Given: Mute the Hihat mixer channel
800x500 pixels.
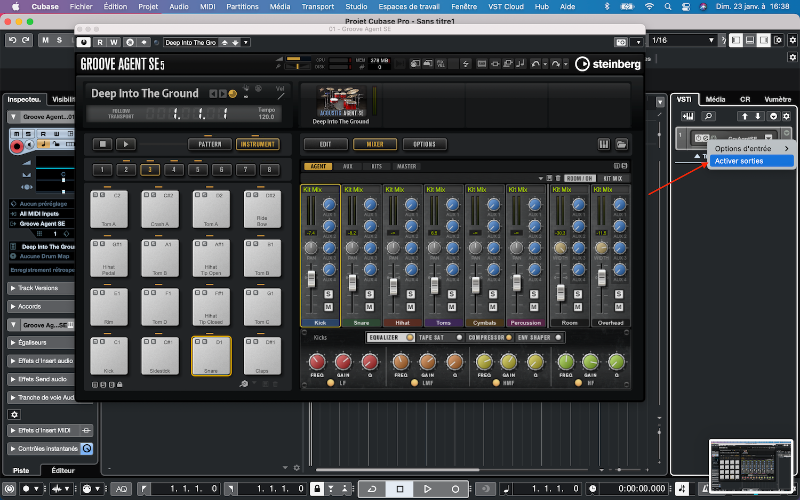Looking at the screenshot, I should pyautogui.click(x=410, y=307).
